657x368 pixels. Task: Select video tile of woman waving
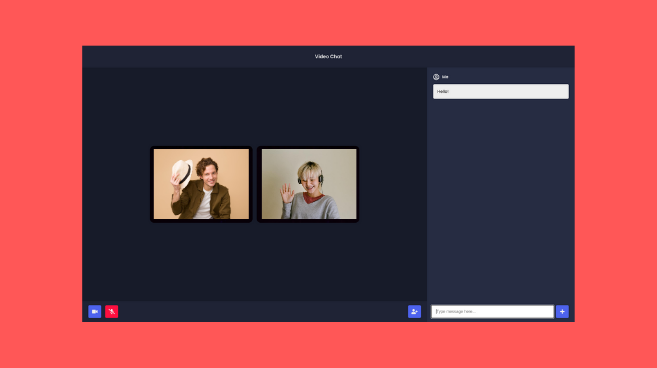point(308,184)
